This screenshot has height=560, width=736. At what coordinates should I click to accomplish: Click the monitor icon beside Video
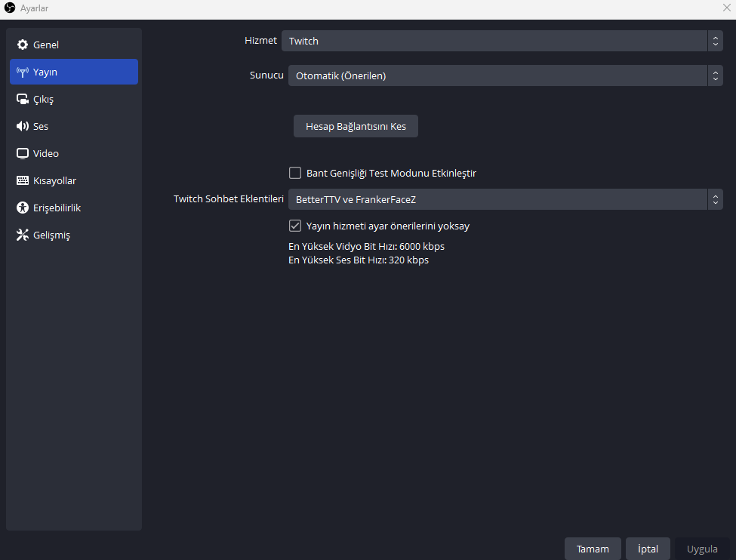[23, 153]
